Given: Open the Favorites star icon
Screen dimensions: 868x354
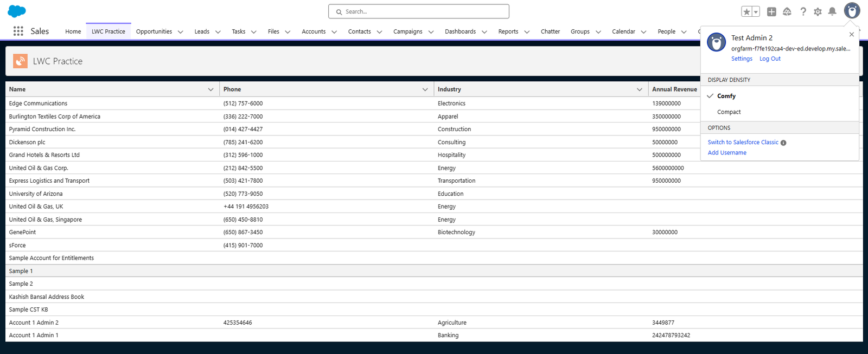Looking at the screenshot, I should [x=747, y=11].
